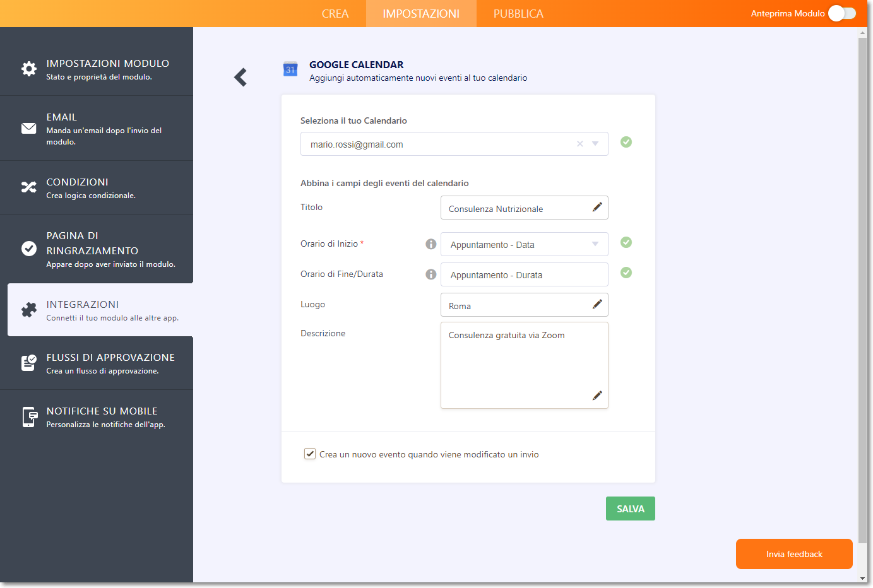
Task: Click the pencil icon in Titolo field
Action: pyautogui.click(x=597, y=208)
